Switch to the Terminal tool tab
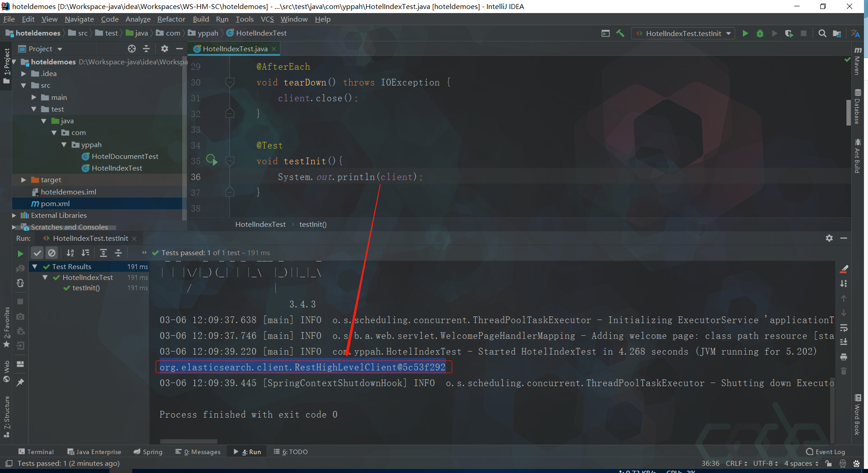868x473 pixels. [x=36, y=452]
